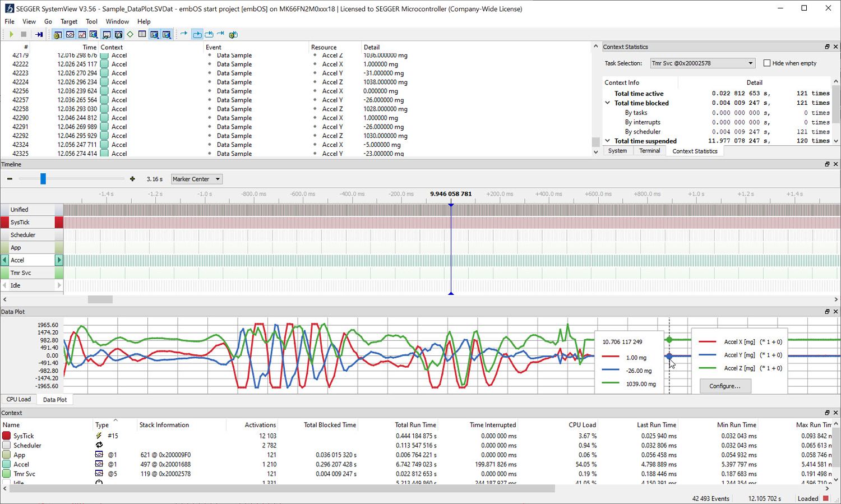Click the horizontal scrollbar below the Context table
This screenshot has width=841, height=504.
point(280,488)
